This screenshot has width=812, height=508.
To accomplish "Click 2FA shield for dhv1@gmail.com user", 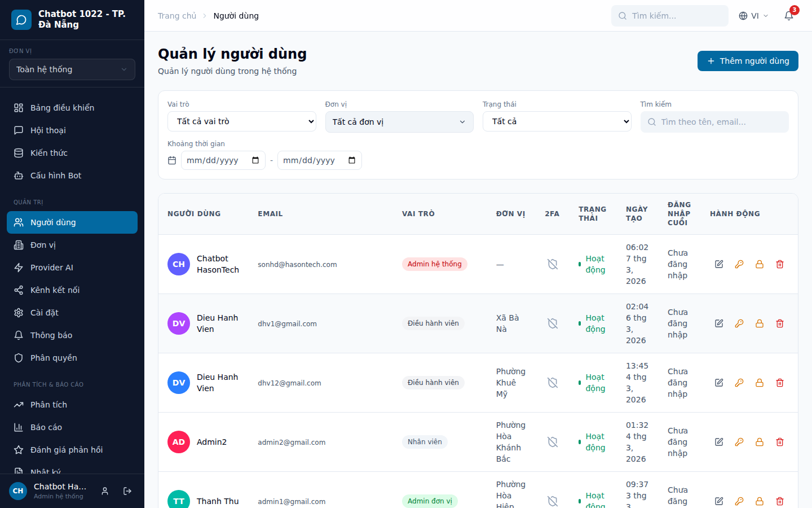I will click(x=553, y=323).
